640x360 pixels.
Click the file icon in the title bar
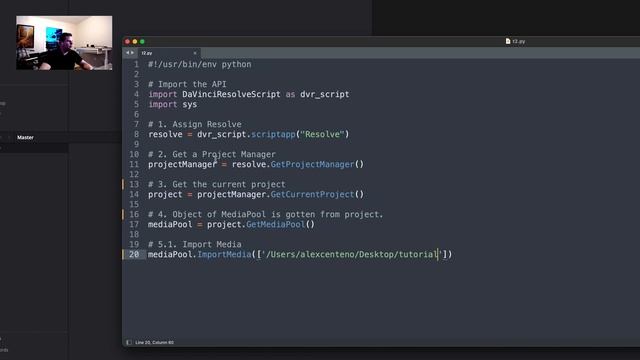508,41
